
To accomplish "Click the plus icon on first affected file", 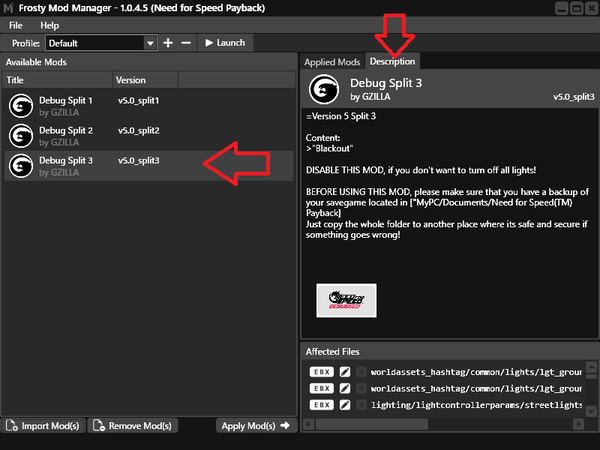I will tap(361, 372).
